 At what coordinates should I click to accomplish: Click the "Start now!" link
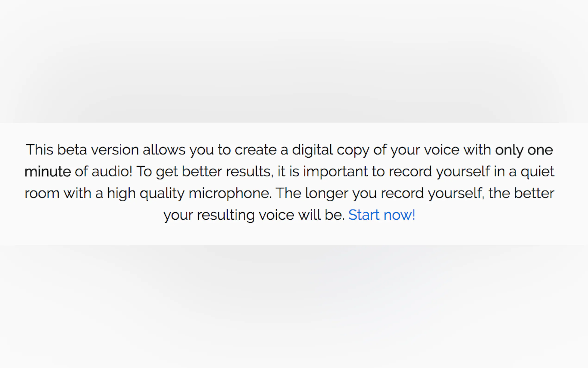381,215
